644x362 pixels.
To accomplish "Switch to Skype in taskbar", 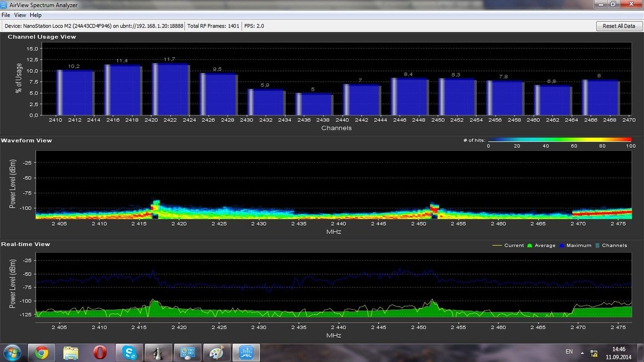I will point(129,353).
